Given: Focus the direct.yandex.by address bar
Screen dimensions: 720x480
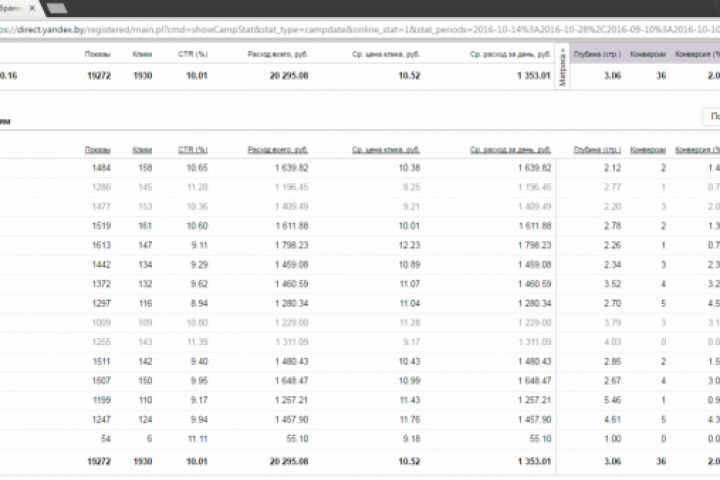Looking at the screenshot, I should coord(360,29).
